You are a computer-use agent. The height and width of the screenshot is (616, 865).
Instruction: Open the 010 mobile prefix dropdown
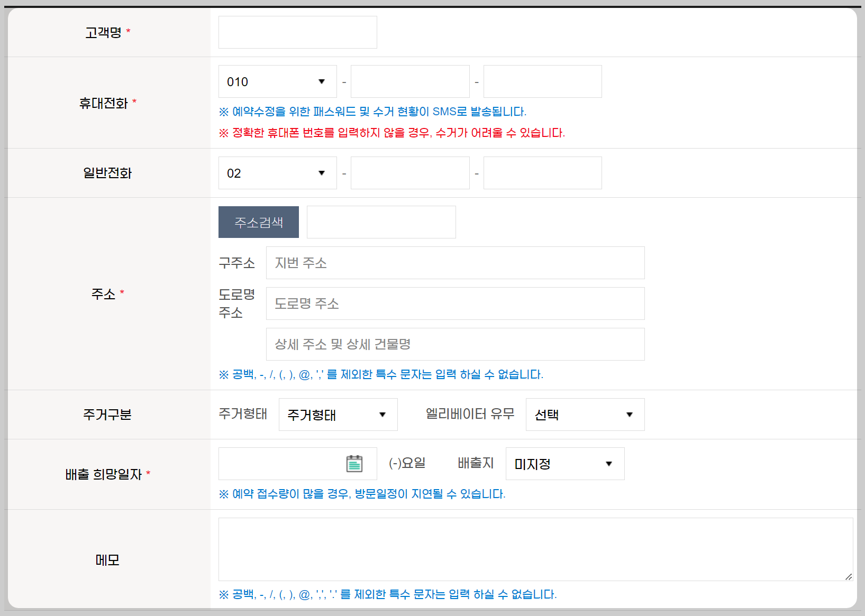[277, 81]
